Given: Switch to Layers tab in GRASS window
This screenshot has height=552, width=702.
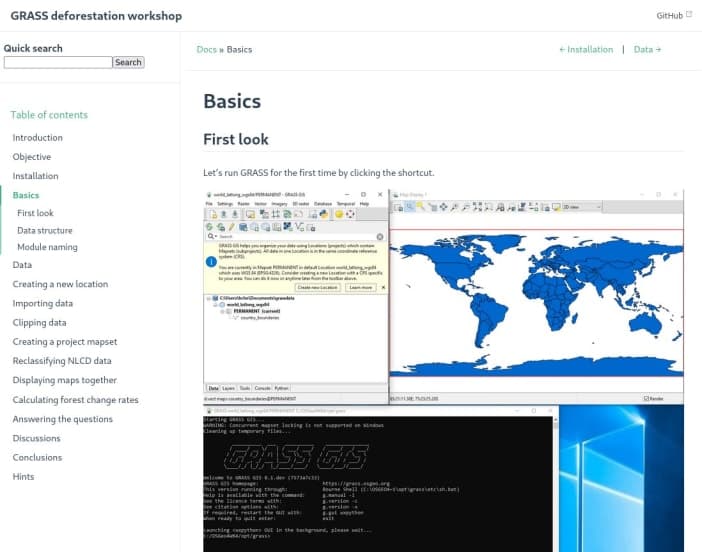Looking at the screenshot, I should 228,388.
